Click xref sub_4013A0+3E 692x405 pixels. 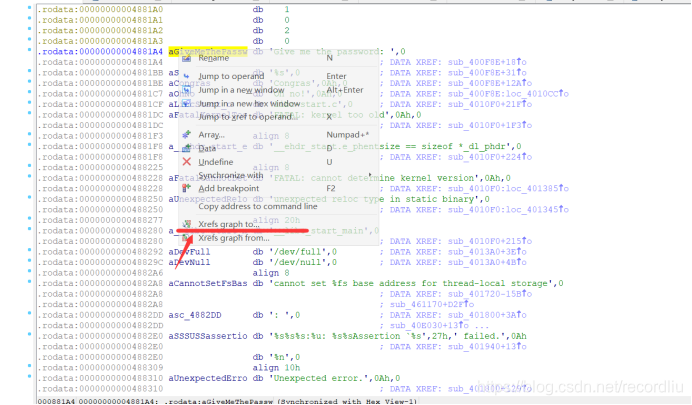487,252
